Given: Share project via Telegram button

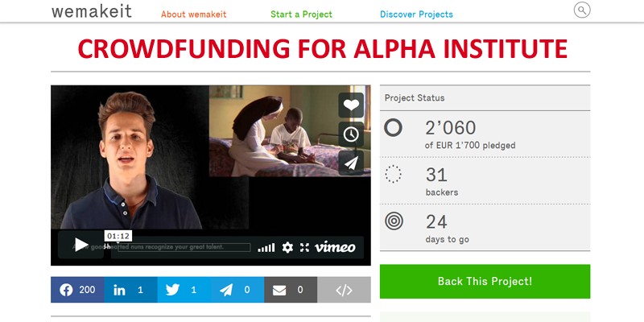Looking at the screenshot, I should pos(237,290).
